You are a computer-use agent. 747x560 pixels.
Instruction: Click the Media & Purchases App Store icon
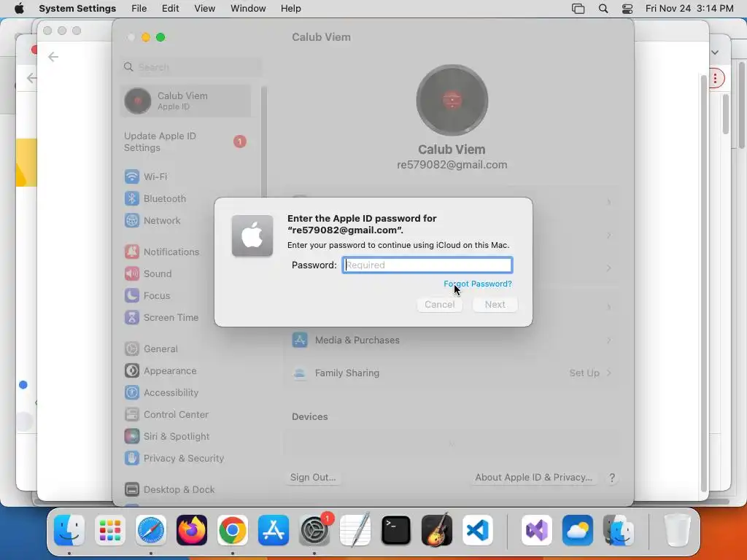coord(300,340)
